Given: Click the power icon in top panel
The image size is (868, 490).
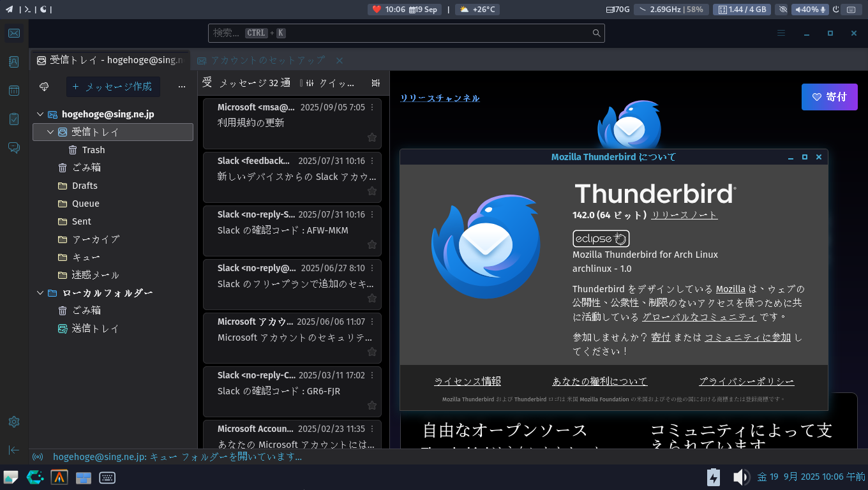Looking at the screenshot, I should [836, 10].
